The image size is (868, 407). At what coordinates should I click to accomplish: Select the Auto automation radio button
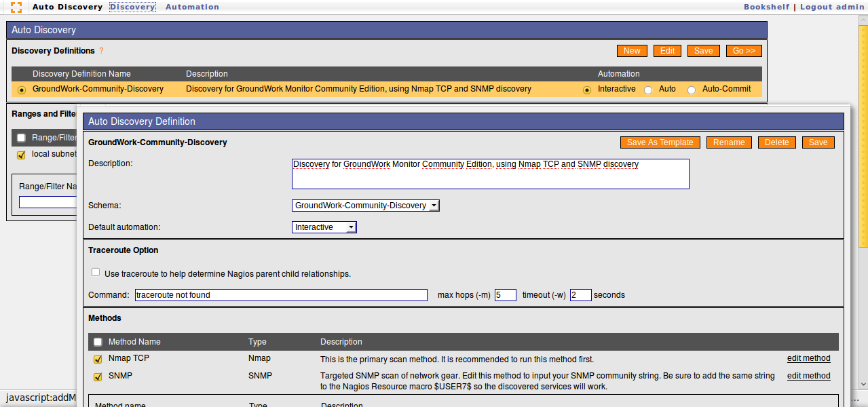coord(648,90)
